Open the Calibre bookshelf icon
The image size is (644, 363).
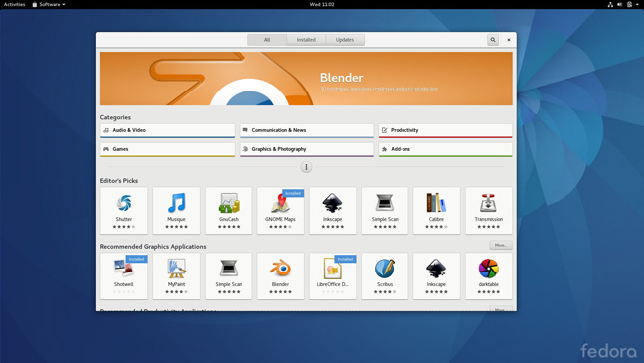pyautogui.click(x=436, y=203)
